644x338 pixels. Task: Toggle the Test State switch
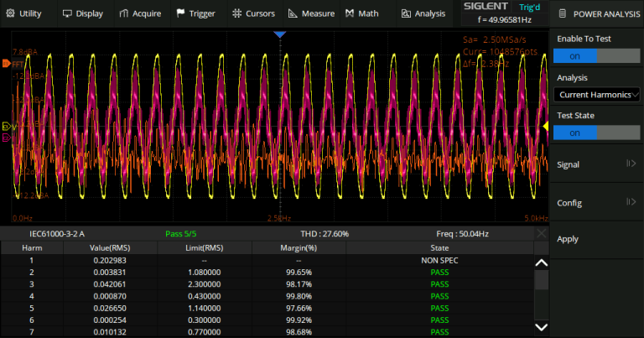tap(595, 133)
